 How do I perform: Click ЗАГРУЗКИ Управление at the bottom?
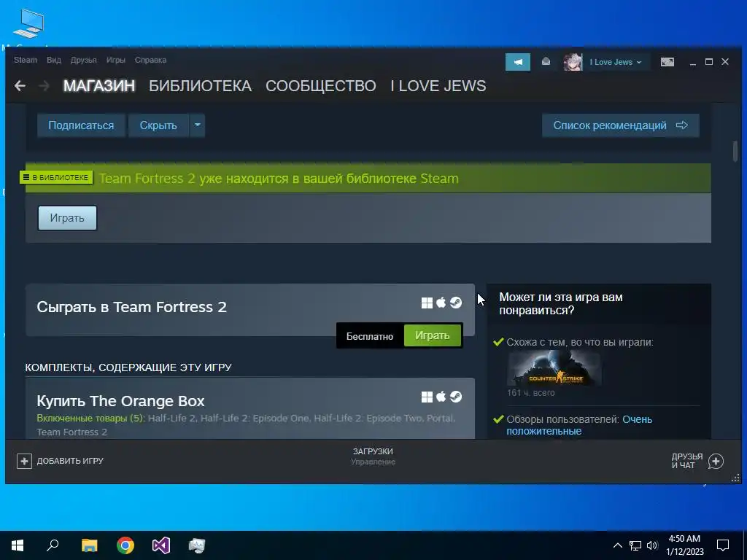[x=373, y=456]
